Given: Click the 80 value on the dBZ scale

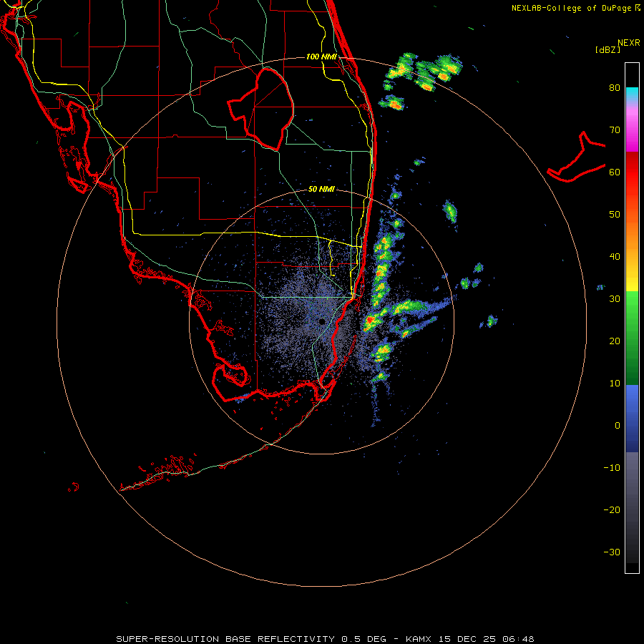Looking at the screenshot, I should coord(615,87).
